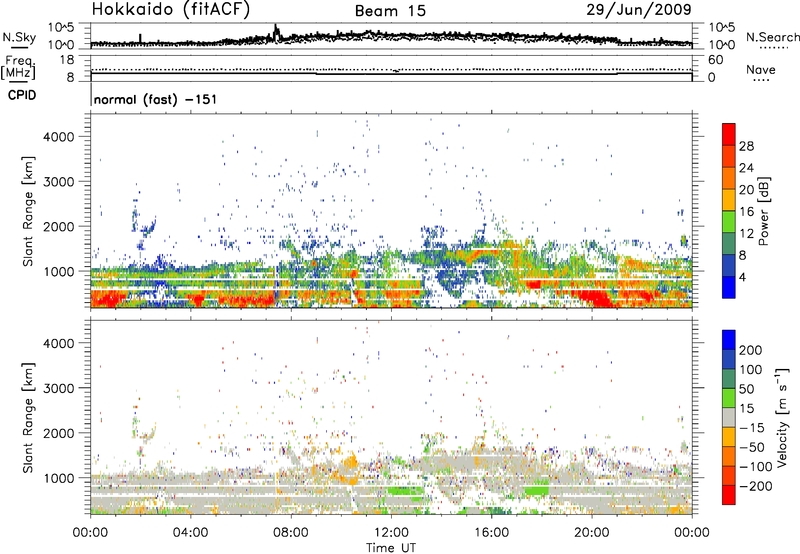Screen dimensions: 800x554
Task: Click the '-200' velocity scale value
Action: point(754,486)
